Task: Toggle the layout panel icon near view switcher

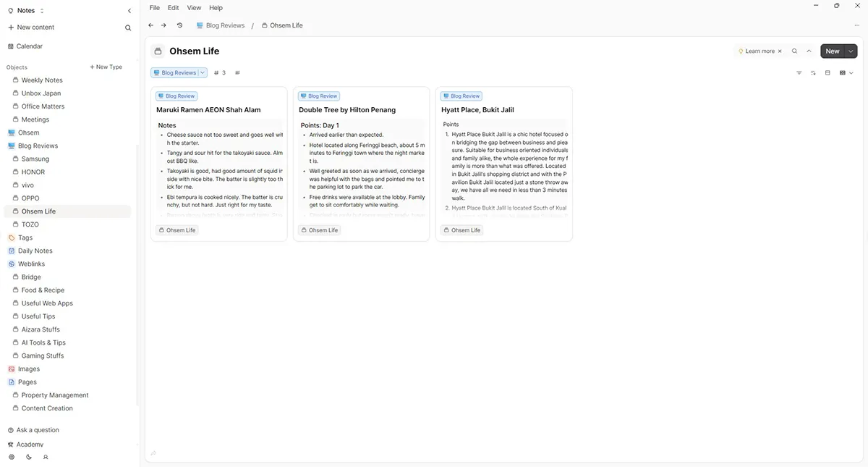Action: [827, 73]
